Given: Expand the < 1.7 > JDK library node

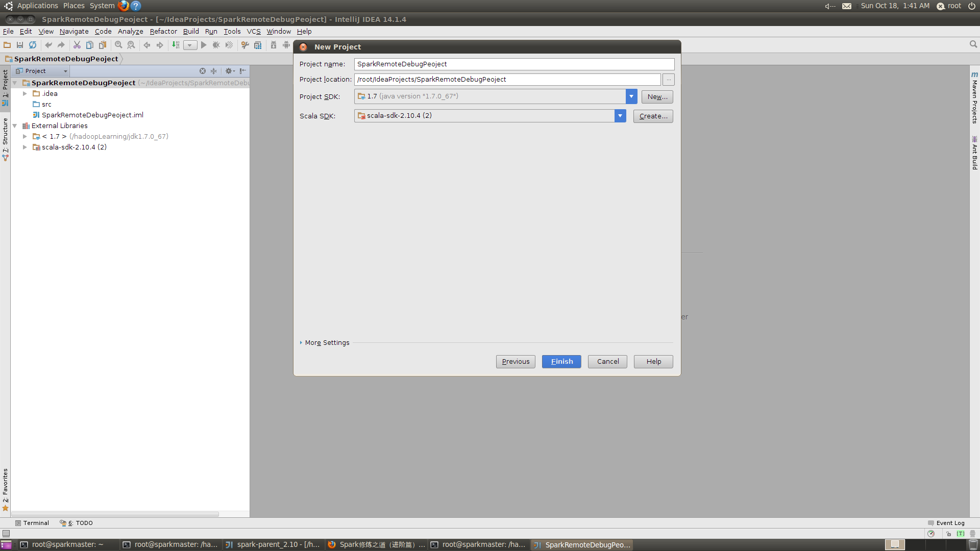Looking at the screenshot, I should [25, 136].
